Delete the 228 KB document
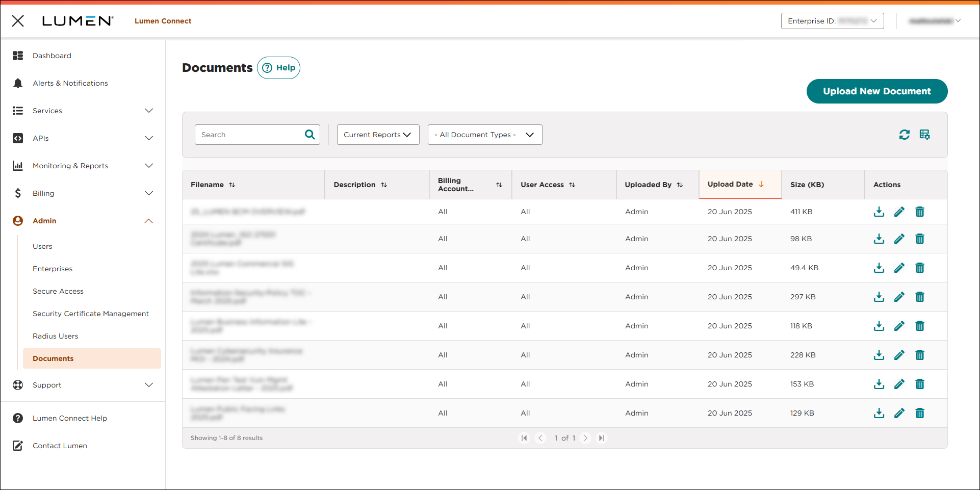The width and height of the screenshot is (980, 490). point(919,355)
